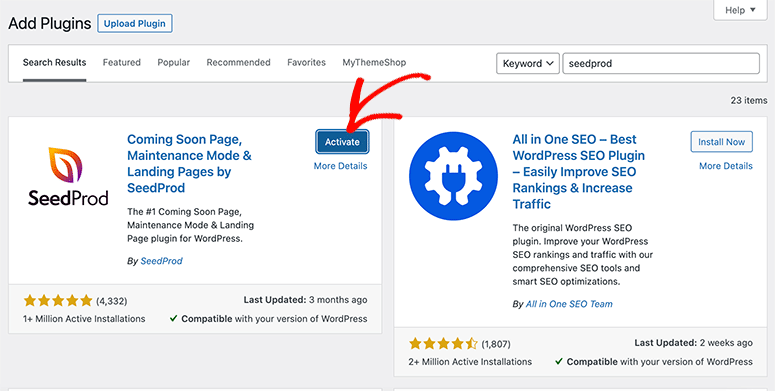Viewport: 775px width, 391px height.
Task: Open the Keyword search type dropdown
Action: (x=528, y=63)
